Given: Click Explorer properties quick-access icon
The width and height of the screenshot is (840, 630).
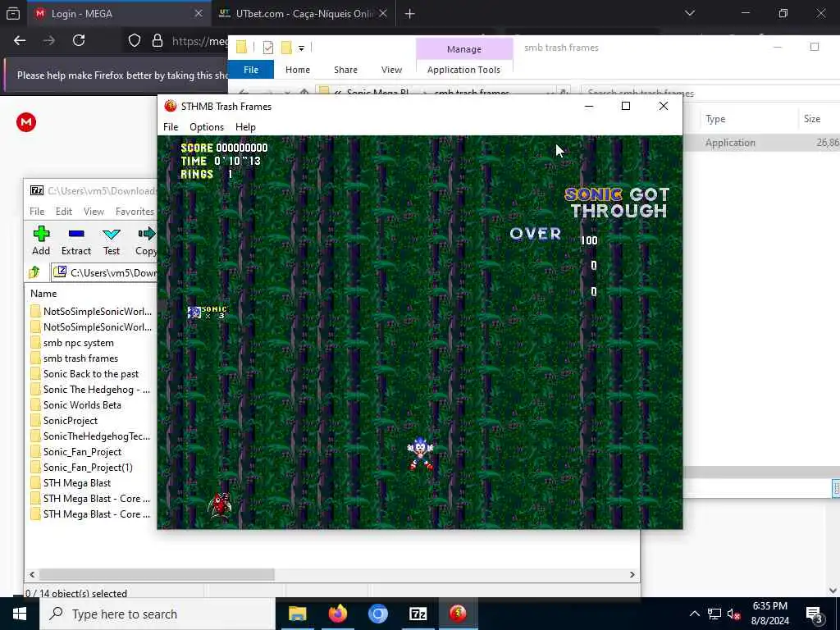Looking at the screenshot, I should 268,48.
